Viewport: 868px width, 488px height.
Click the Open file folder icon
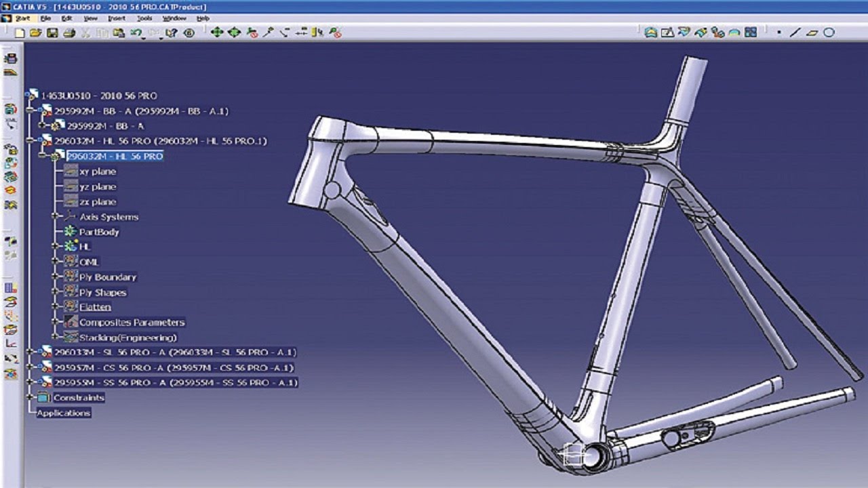coord(36,33)
